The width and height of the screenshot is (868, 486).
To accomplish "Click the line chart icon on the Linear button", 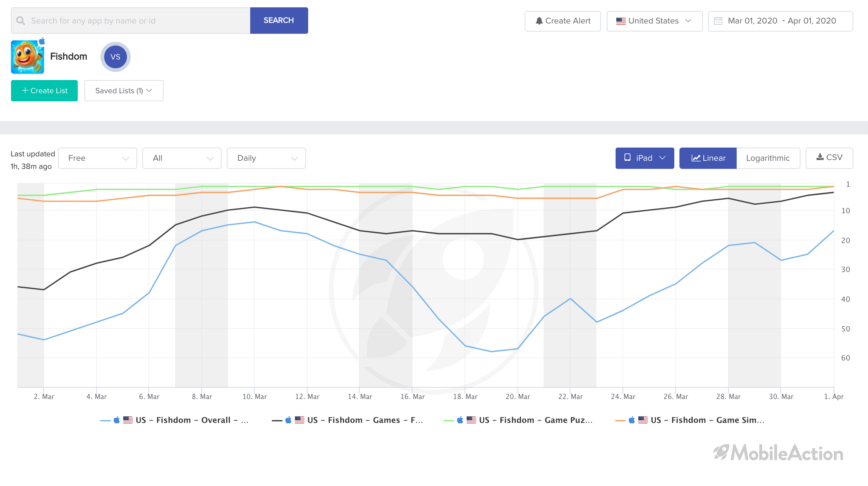I will [696, 158].
